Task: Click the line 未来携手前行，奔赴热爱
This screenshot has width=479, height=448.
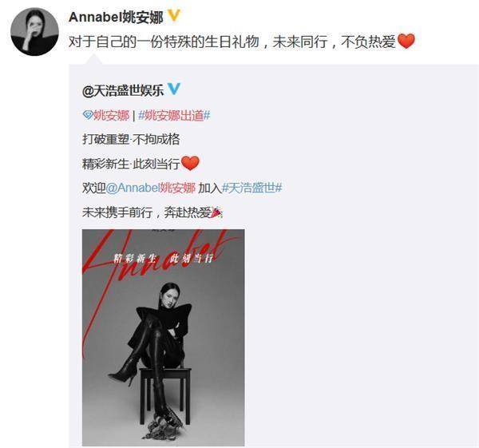Action: click(x=146, y=212)
